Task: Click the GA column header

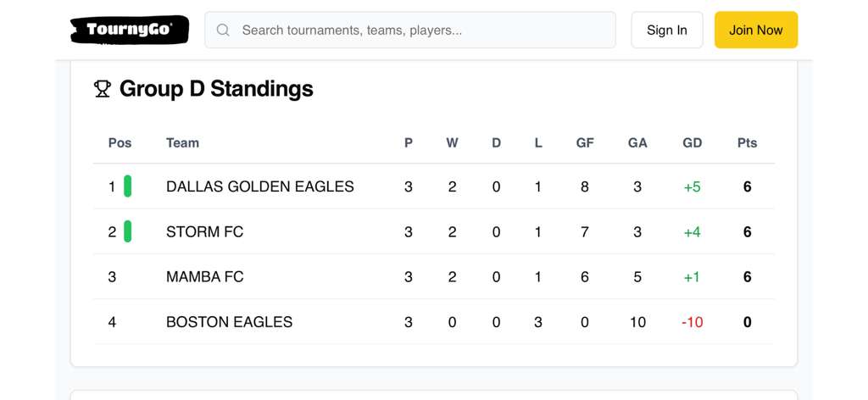Action: pos(637,142)
